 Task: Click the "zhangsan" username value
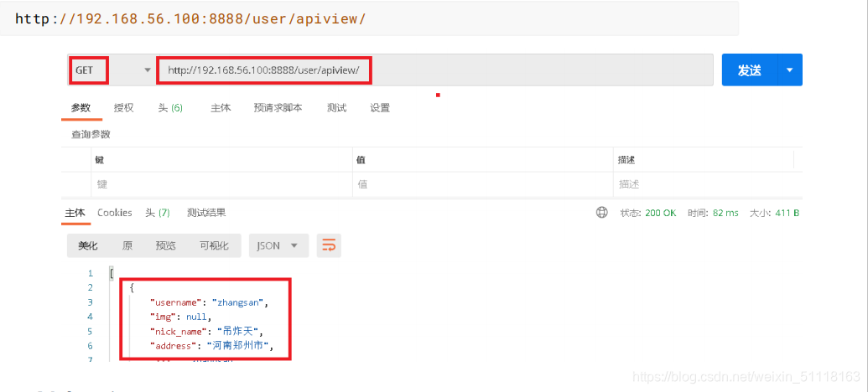240,302
